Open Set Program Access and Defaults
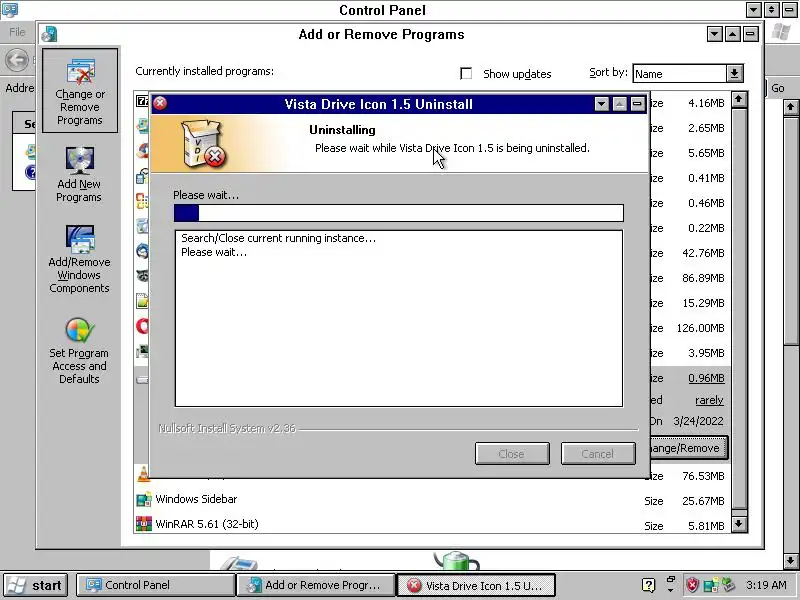The height and width of the screenshot is (600, 800). point(79,351)
